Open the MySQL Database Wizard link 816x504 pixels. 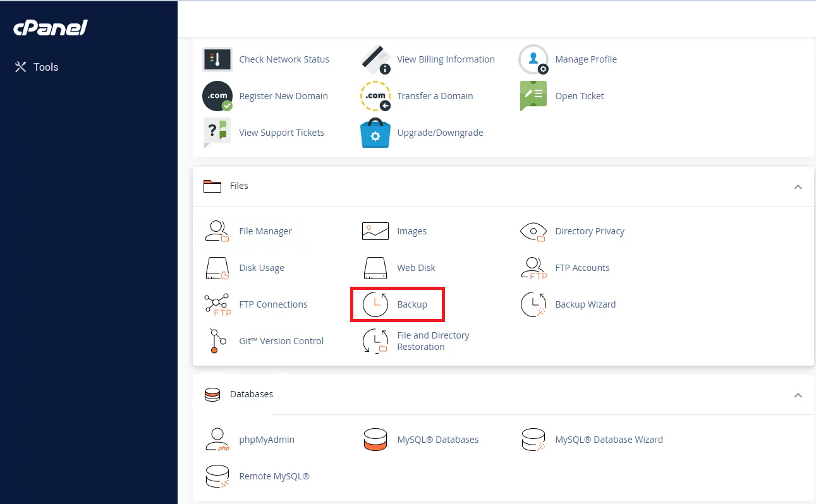tap(609, 440)
